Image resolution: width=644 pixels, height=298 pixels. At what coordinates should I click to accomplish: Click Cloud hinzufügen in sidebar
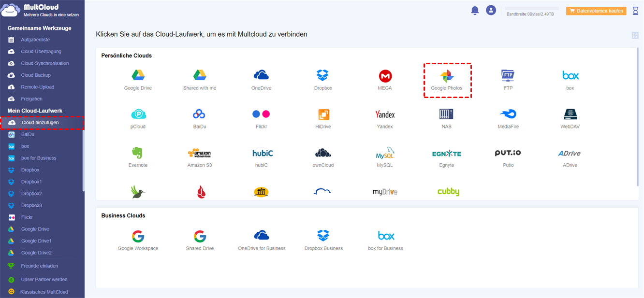(42, 123)
